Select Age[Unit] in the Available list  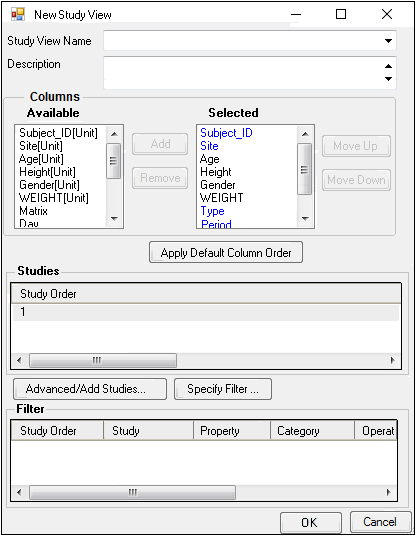(41, 159)
